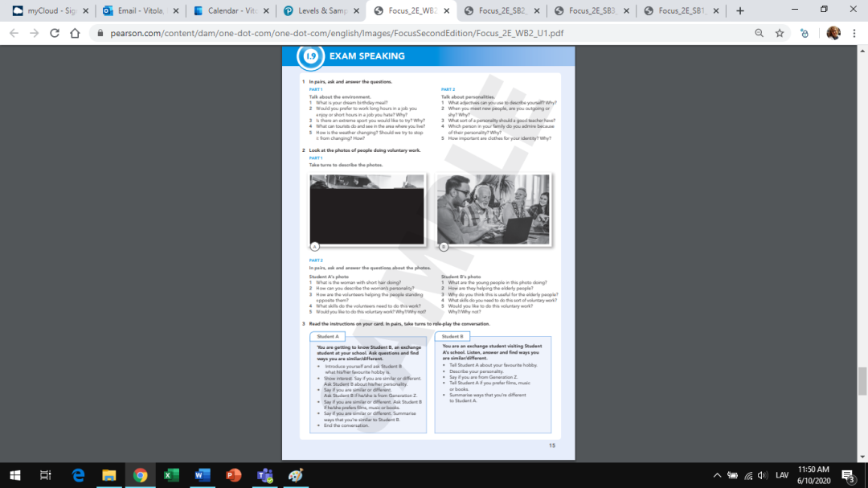This screenshot has height=488, width=868.
Task: Click the scrollbar down arrow
Action: point(862,457)
